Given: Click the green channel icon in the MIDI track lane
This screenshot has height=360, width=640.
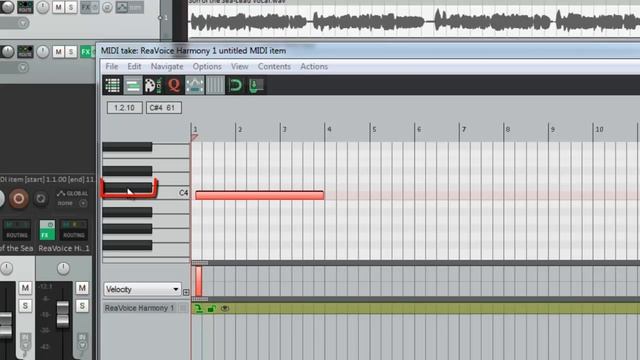Looking at the screenshot, I should tap(198, 308).
